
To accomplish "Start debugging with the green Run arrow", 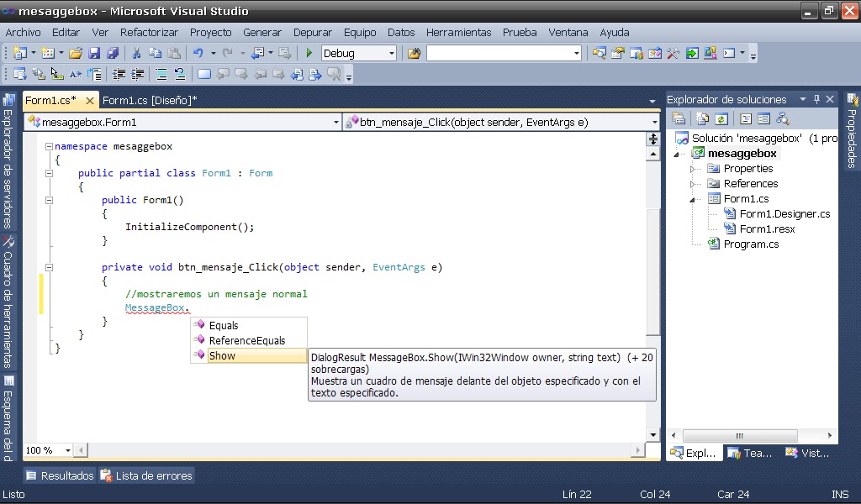I will coord(309,53).
